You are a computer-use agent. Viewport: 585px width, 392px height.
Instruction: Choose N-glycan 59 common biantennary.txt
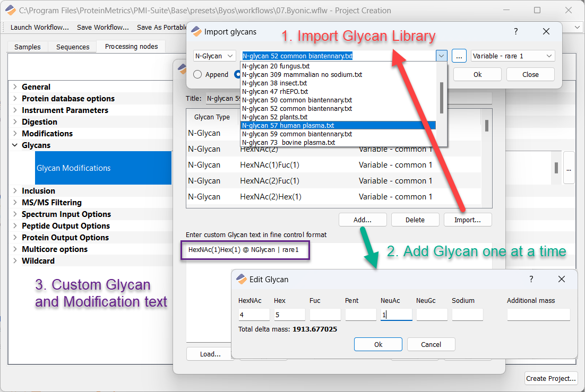tap(338, 134)
